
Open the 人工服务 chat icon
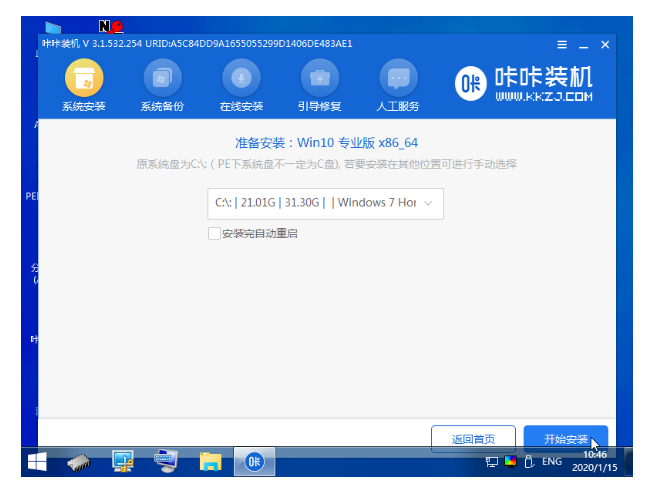tap(398, 78)
